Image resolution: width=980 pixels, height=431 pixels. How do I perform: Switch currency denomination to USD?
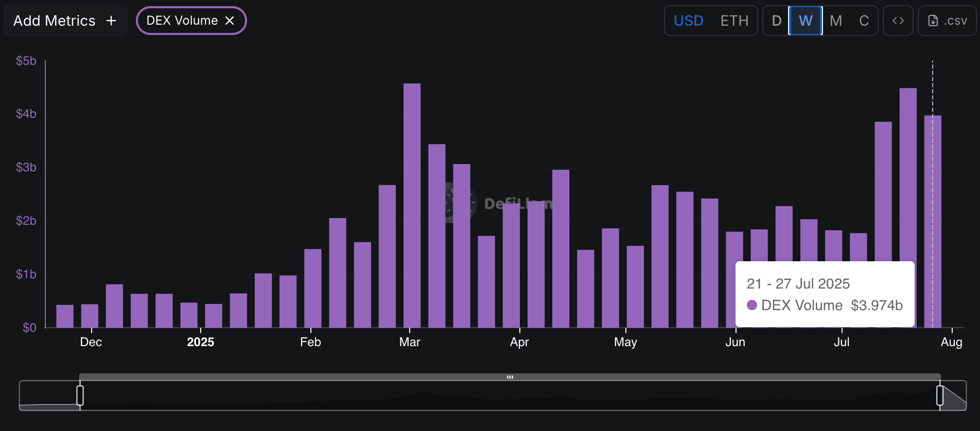[x=688, y=21]
